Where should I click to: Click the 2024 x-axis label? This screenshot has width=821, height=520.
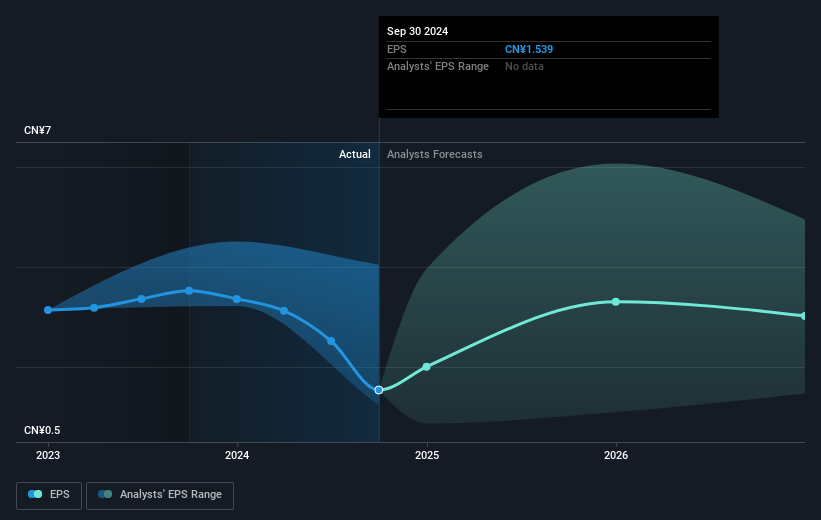pos(237,456)
